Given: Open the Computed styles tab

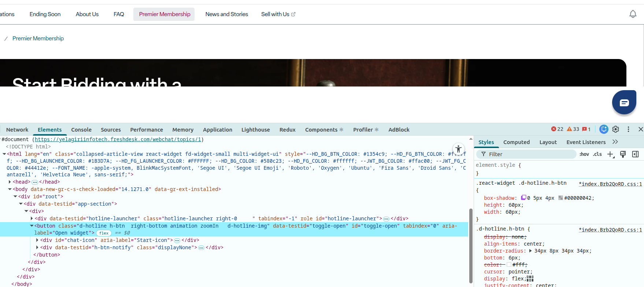Looking at the screenshot, I should 516,142.
